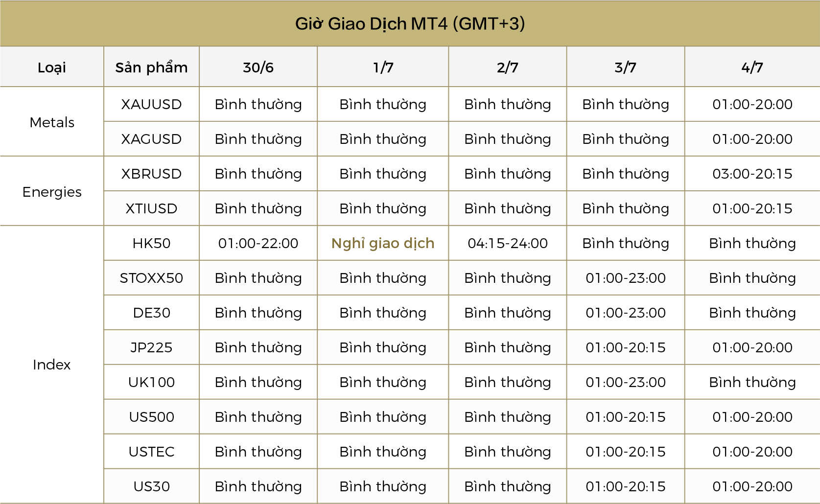Image resolution: width=820 pixels, height=504 pixels.
Task: Select the Index category cell
Action: pyautogui.click(x=52, y=365)
